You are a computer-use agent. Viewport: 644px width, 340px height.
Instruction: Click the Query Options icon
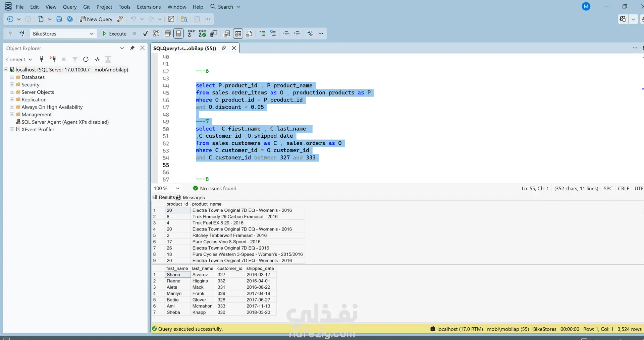click(x=168, y=33)
